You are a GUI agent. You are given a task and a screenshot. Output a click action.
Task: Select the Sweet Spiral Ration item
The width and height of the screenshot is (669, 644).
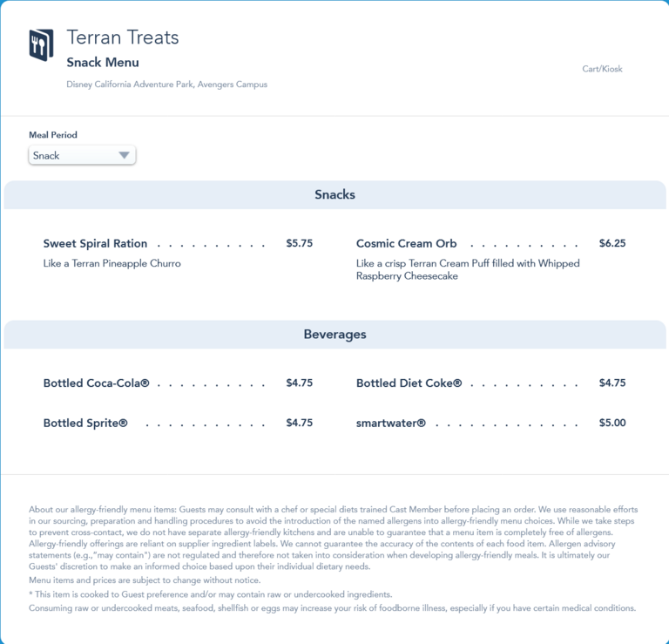click(x=95, y=244)
